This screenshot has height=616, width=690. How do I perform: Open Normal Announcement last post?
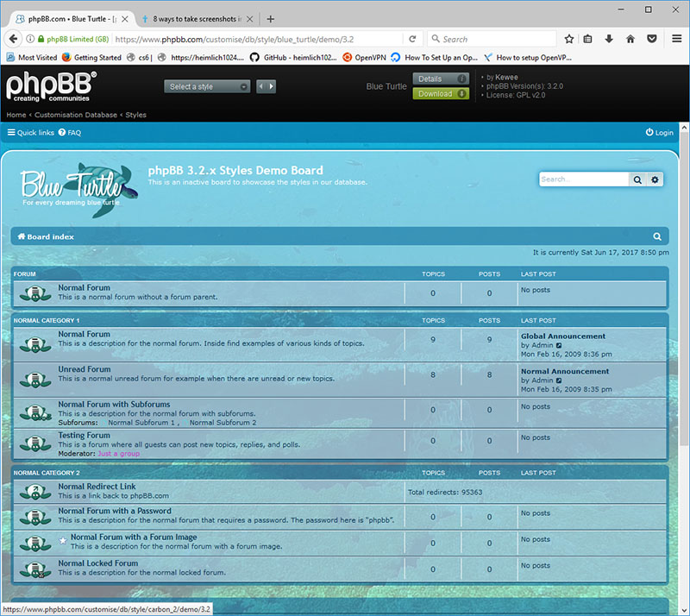[565, 372]
